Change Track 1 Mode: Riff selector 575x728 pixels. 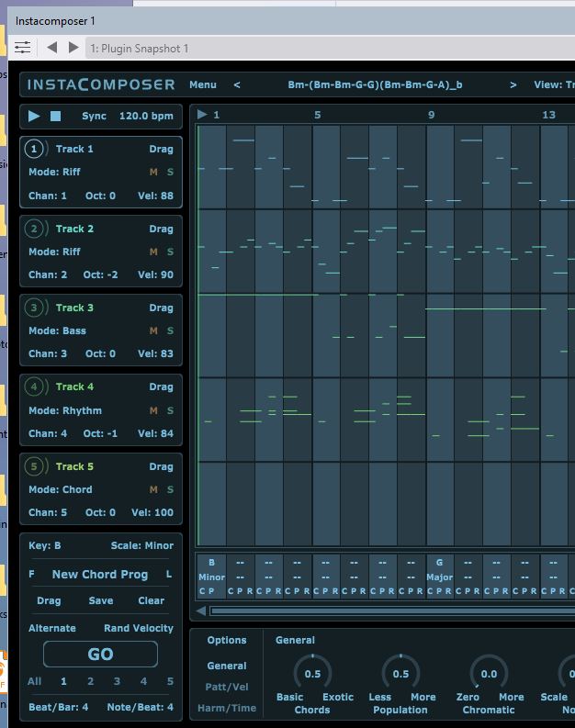[54, 173]
